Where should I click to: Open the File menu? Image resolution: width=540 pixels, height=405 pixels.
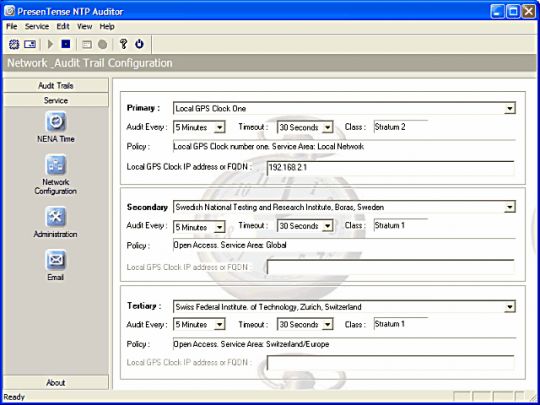pos(12,27)
